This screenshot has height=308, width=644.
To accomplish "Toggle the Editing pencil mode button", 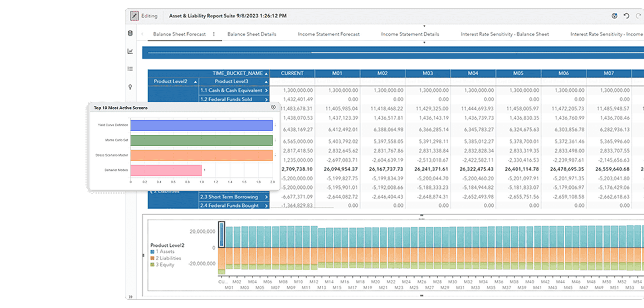I will click(x=134, y=16).
